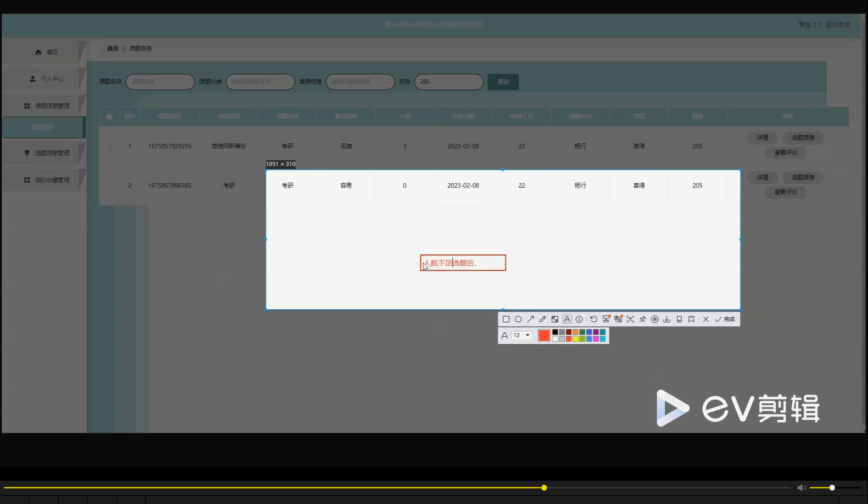Toggle the text annotation tool
The width and height of the screenshot is (868, 504).
(x=567, y=319)
